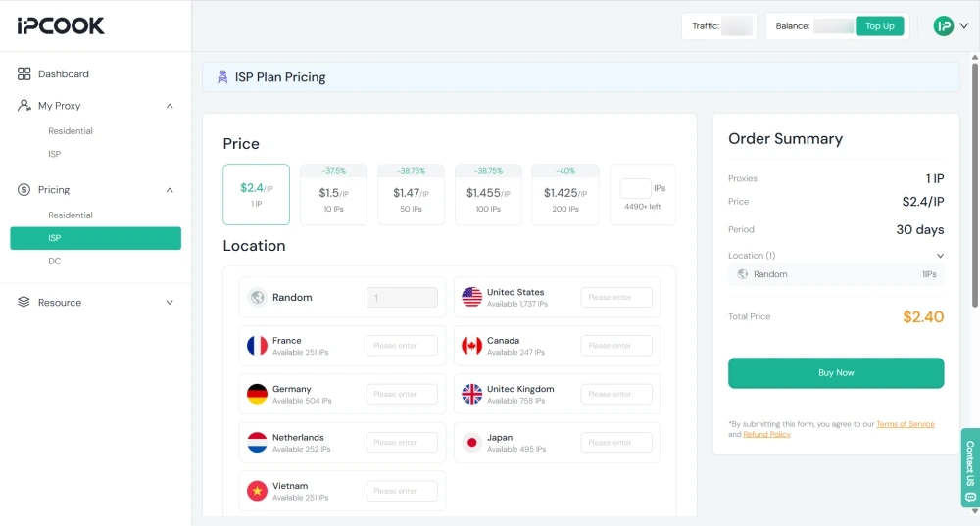Click the Germany quantity input
The height and width of the screenshot is (526, 980).
tap(402, 394)
